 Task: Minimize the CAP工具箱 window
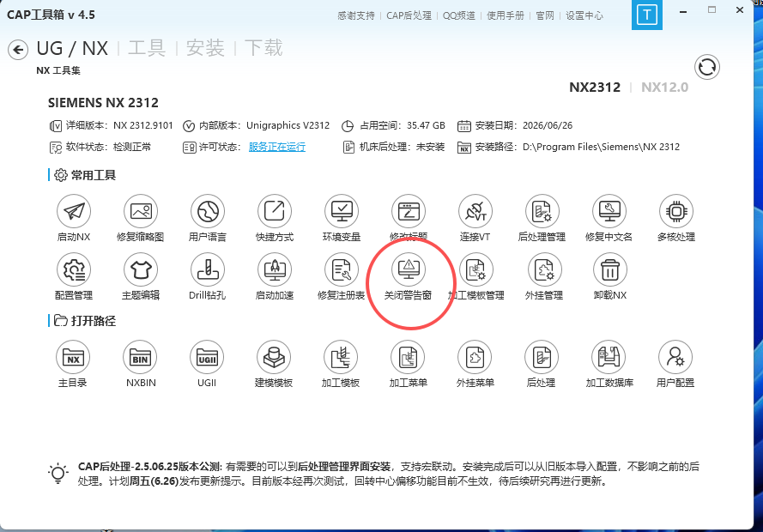click(x=683, y=11)
